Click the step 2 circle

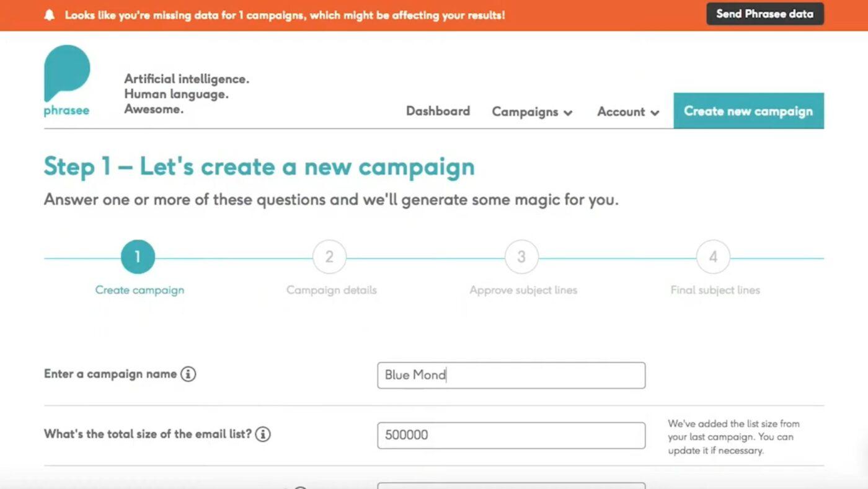click(x=329, y=257)
